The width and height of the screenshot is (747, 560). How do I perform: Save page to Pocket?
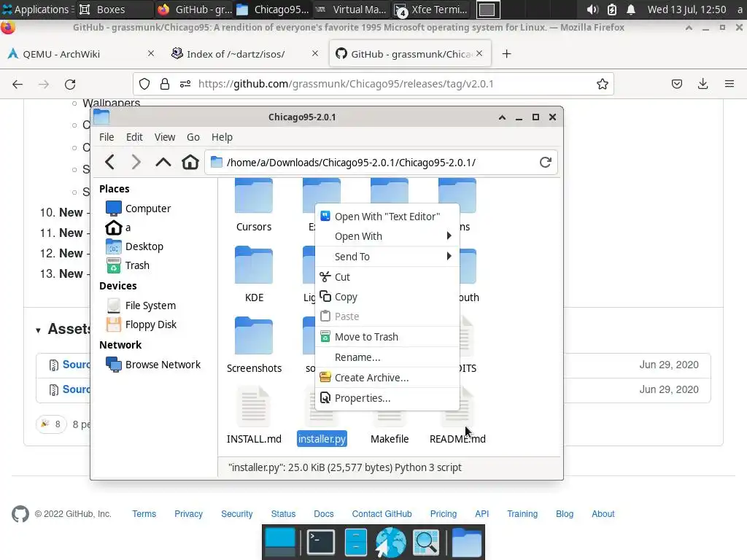(x=676, y=84)
